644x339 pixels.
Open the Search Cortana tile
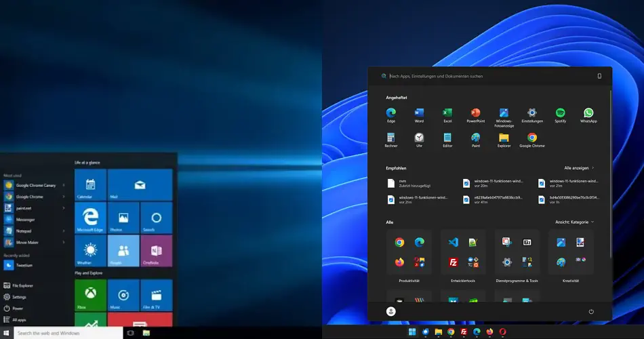point(157,218)
